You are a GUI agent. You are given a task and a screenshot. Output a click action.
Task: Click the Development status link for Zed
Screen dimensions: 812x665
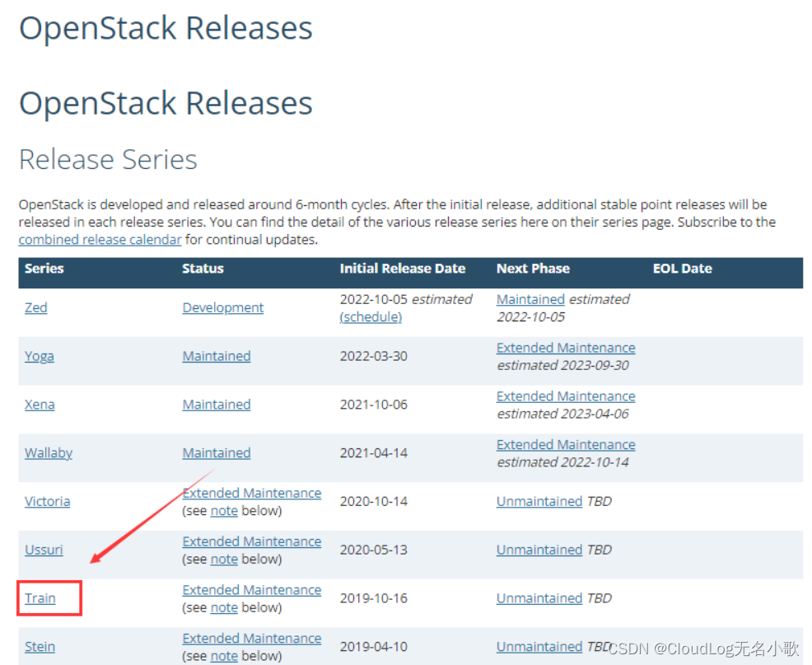222,307
